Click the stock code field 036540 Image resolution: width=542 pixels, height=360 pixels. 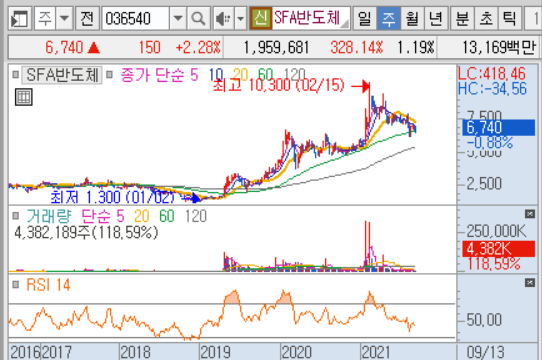point(136,18)
